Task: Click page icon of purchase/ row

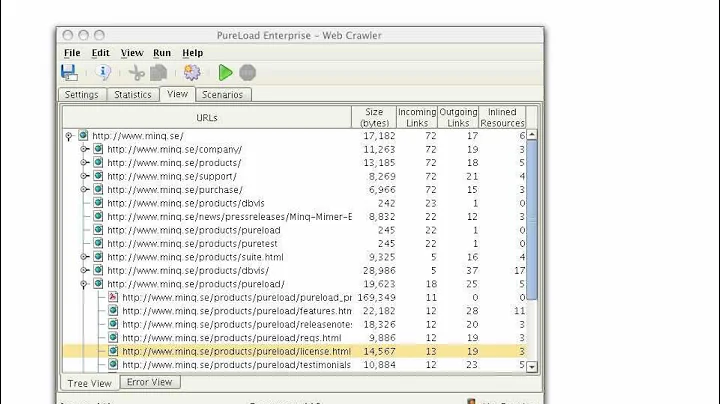Action: click(x=98, y=189)
